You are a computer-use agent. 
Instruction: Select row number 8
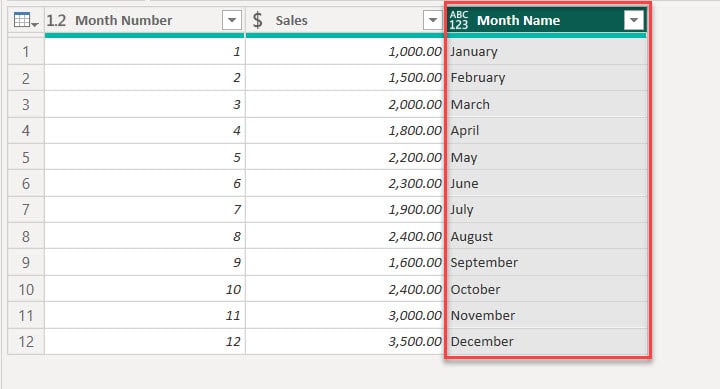click(x=26, y=237)
